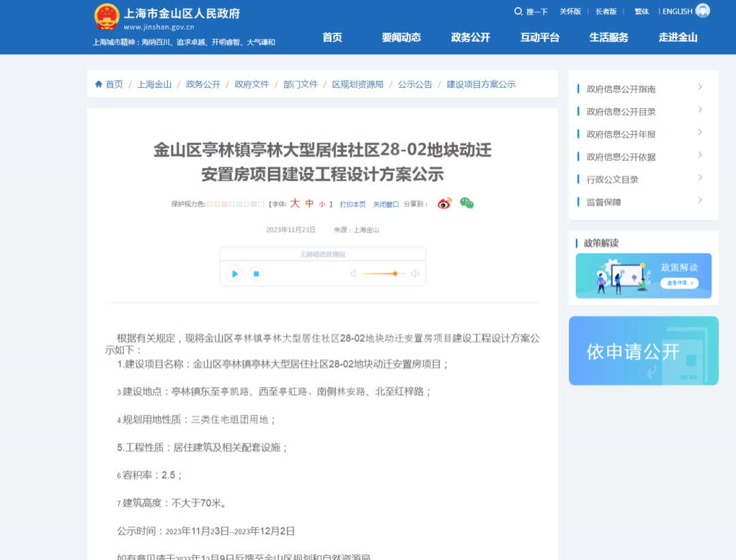Set font size to medium (中)
The height and width of the screenshot is (560, 736).
click(x=309, y=204)
